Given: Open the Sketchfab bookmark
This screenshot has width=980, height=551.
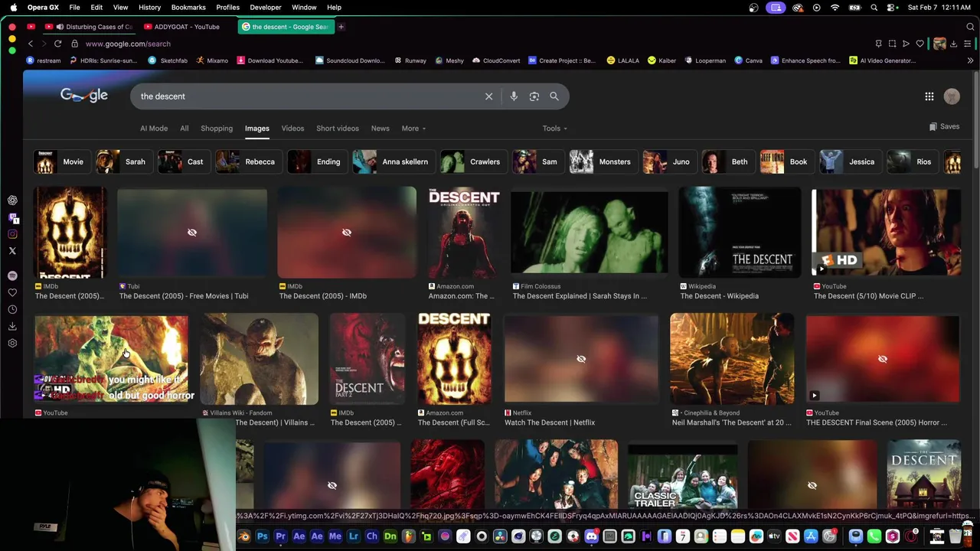Looking at the screenshot, I should click(x=168, y=60).
